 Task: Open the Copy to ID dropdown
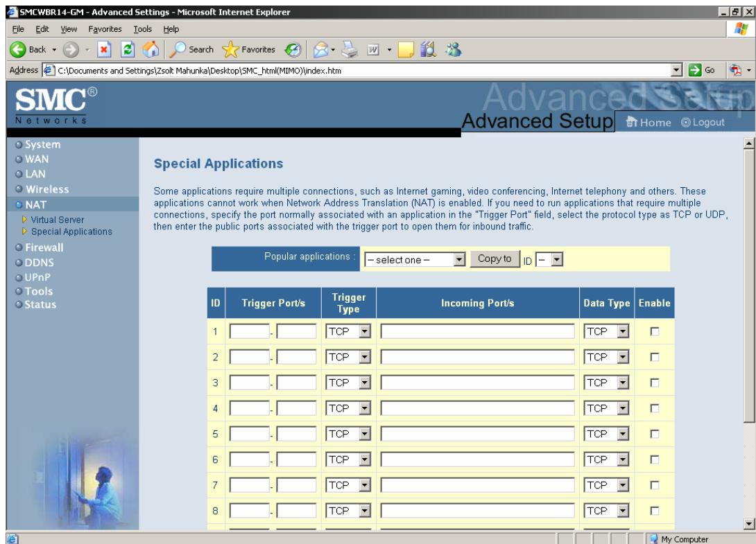pyautogui.click(x=549, y=260)
